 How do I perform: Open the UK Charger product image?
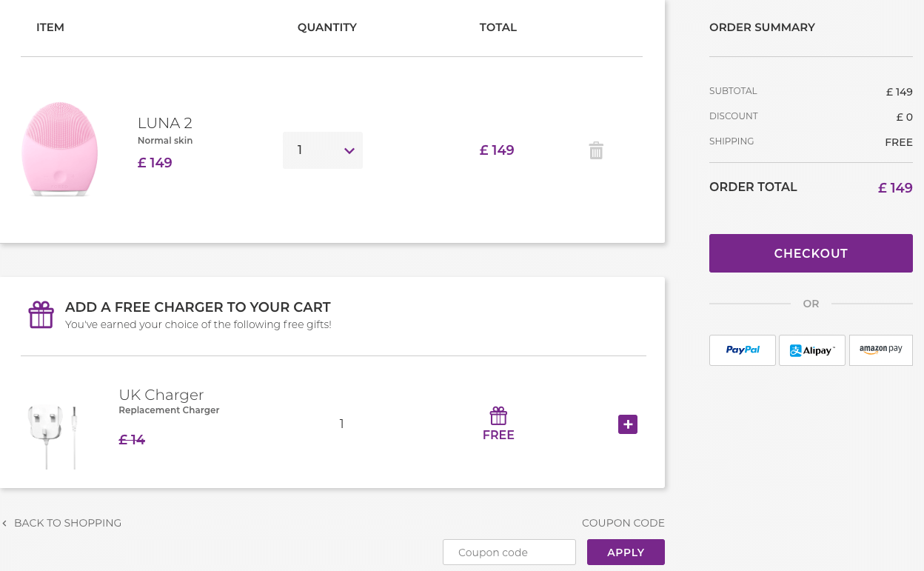click(53, 437)
